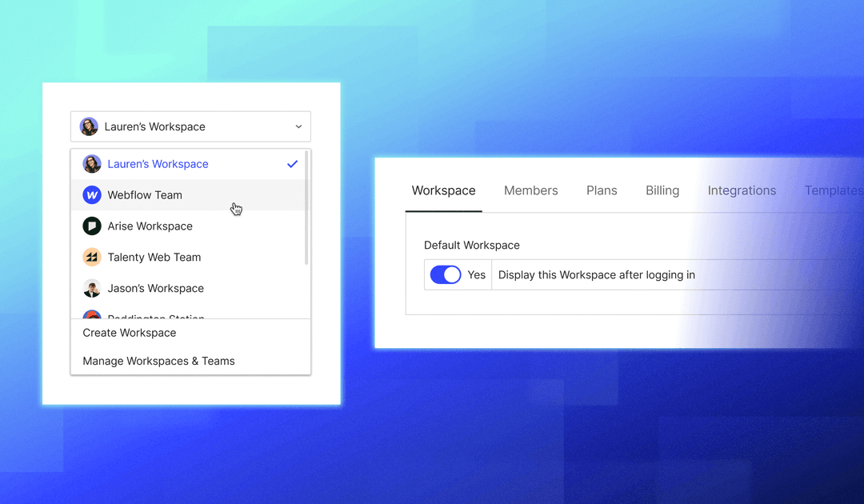The width and height of the screenshot is (864, 504).
Task: Click Create Workspace
Action: (x=129, y=333)
